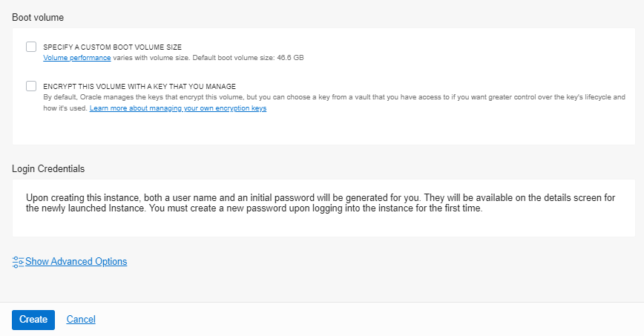Tick the encrypt volume with your key checkbox
The image size is (644, 336).
[x=31, y=86]
